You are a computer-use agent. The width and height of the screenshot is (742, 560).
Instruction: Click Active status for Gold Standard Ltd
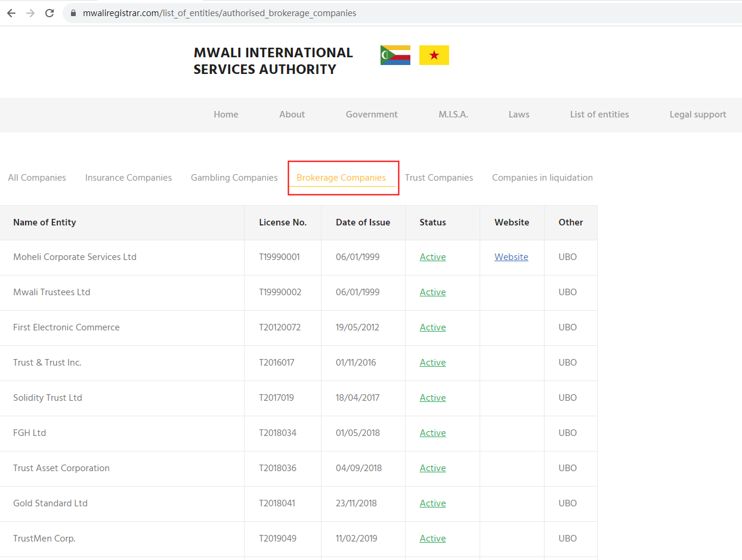coord(432,503)
